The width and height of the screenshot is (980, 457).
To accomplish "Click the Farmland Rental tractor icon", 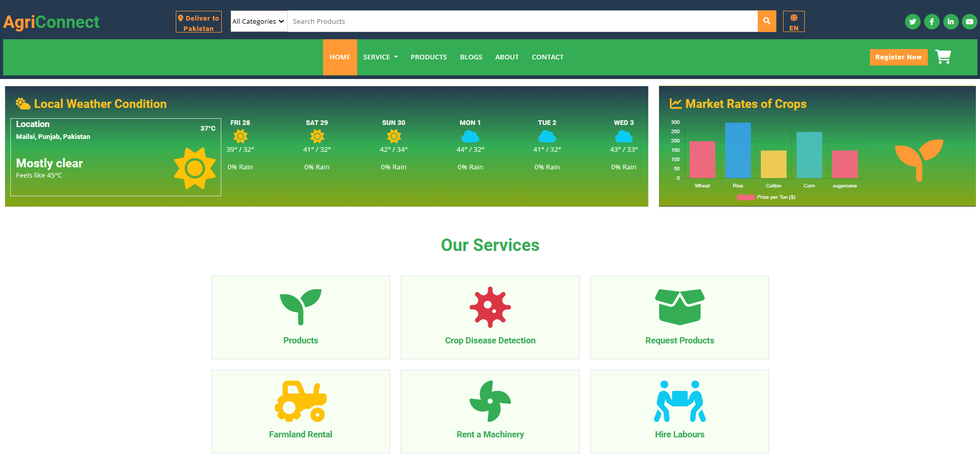I will coord(300,401).
